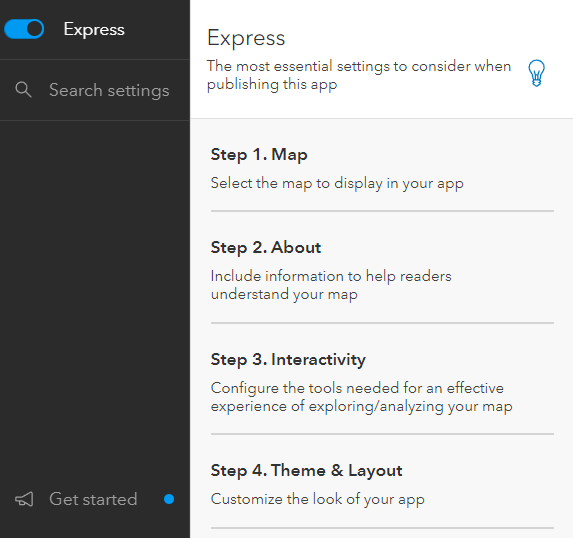Toggle the Express mode switch off
Screen dimensions: 573x538
point(24,29)
